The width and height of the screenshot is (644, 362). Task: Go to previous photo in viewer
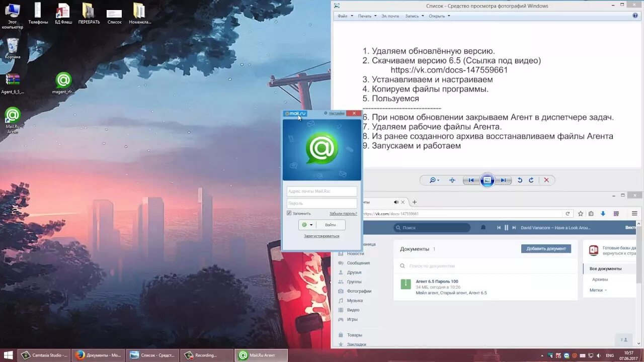pyautogui.click(x=471, y=180)
